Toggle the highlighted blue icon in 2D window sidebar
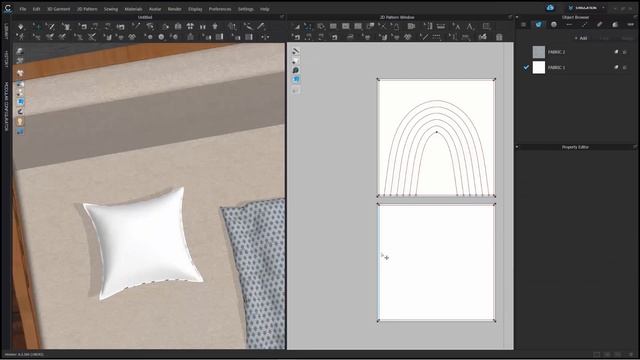The height and width of the screenshot is (360, 640). (x=296, y=80)
